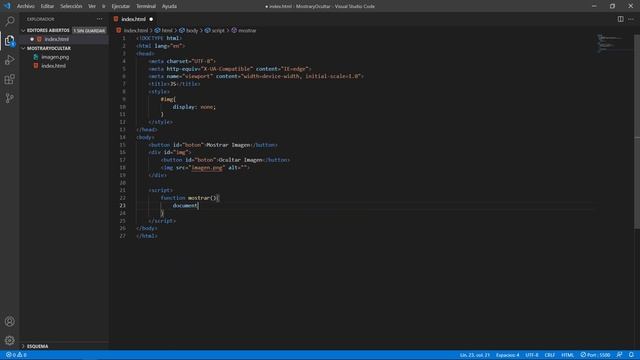Click the Mostrar Imagen button code line
Viewport: 640px width, 360px height.
pos(213,145)
